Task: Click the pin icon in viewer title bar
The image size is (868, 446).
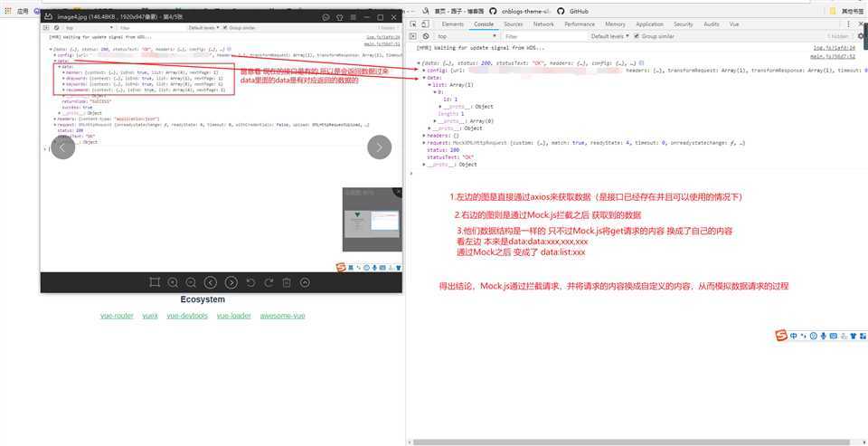Action: point(341,18)
